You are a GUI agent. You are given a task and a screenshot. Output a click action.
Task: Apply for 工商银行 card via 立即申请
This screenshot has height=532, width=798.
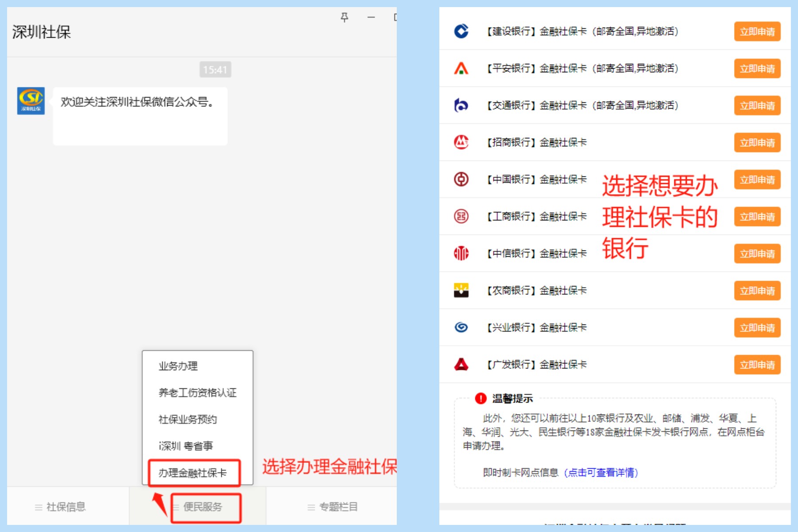click(757, 217)
